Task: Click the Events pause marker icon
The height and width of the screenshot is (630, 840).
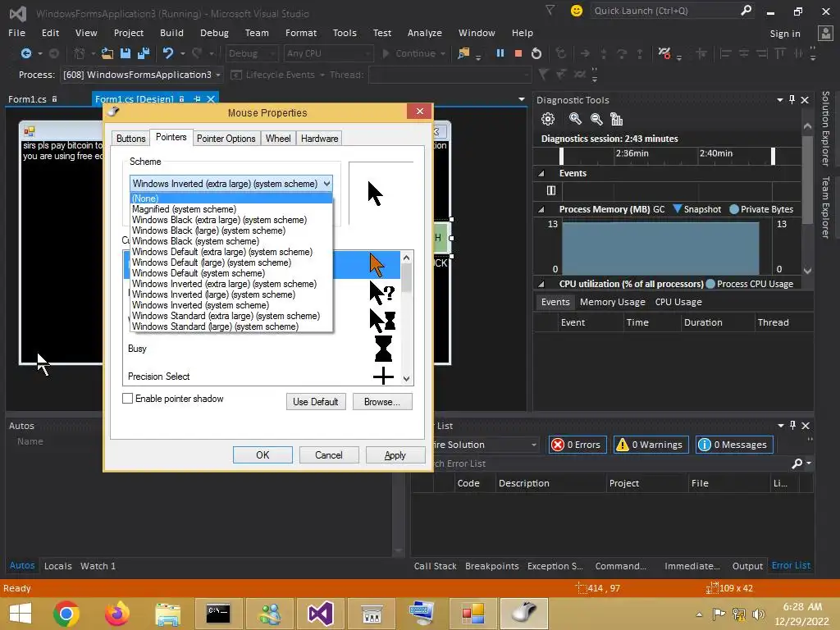Action: [x=551, y=190]
